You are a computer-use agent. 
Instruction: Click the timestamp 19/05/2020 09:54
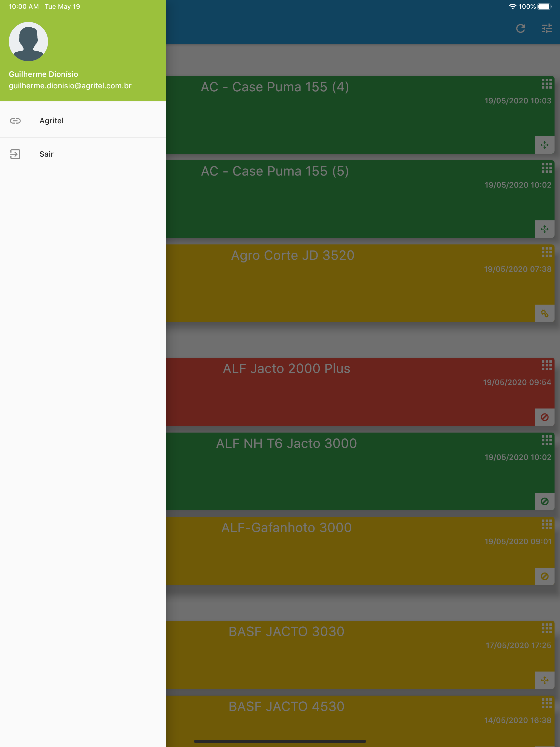517,382
